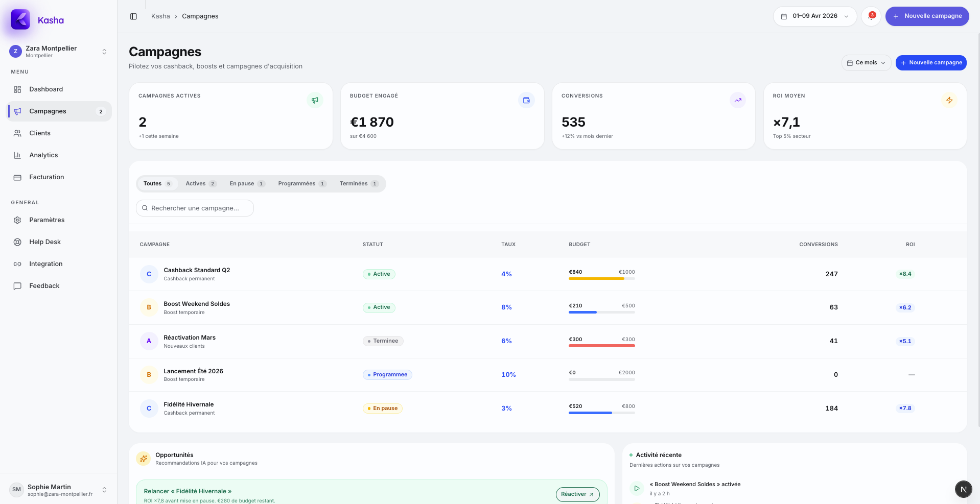Focus the Rechercher une campagne search field
Image resolution: width=980 pixels, height=504 pixels.
(195, 208)
